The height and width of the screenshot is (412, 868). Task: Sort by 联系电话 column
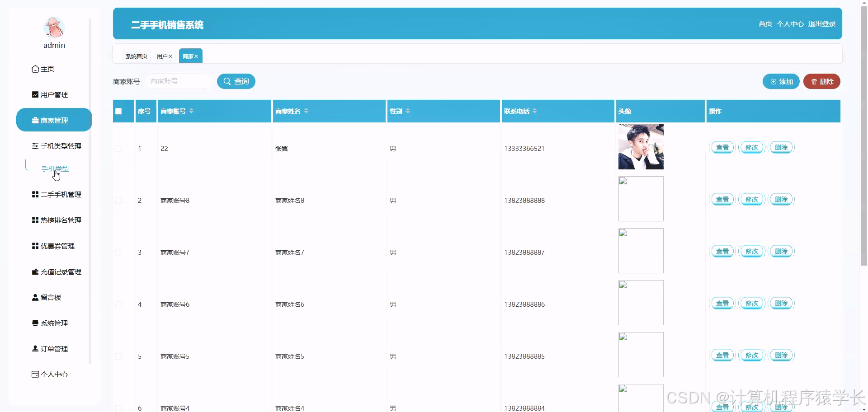tap(535, 111)
